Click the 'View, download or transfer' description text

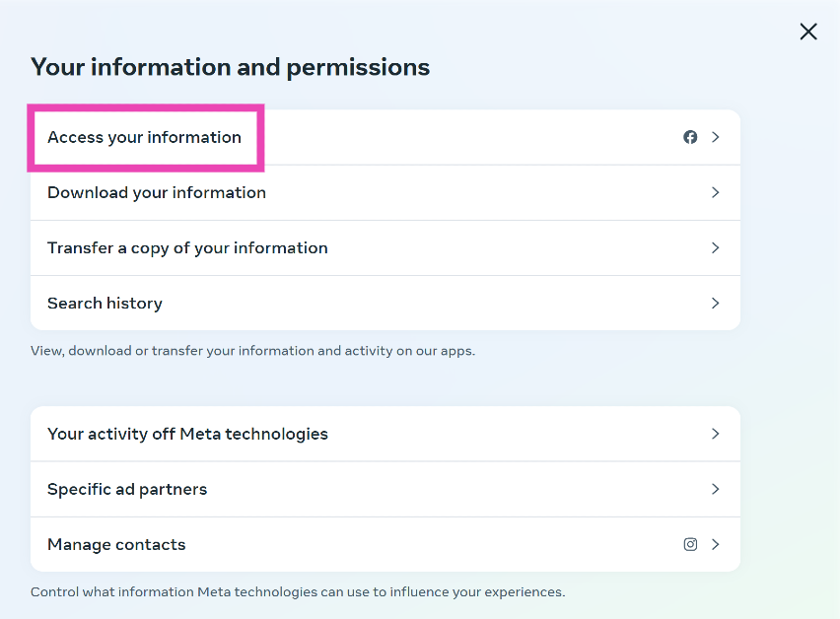point(252,351)
